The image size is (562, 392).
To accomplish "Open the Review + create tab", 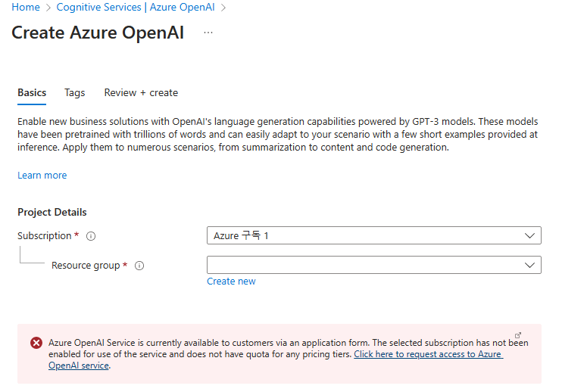I will pyautogui.click(x=141, y=93).
